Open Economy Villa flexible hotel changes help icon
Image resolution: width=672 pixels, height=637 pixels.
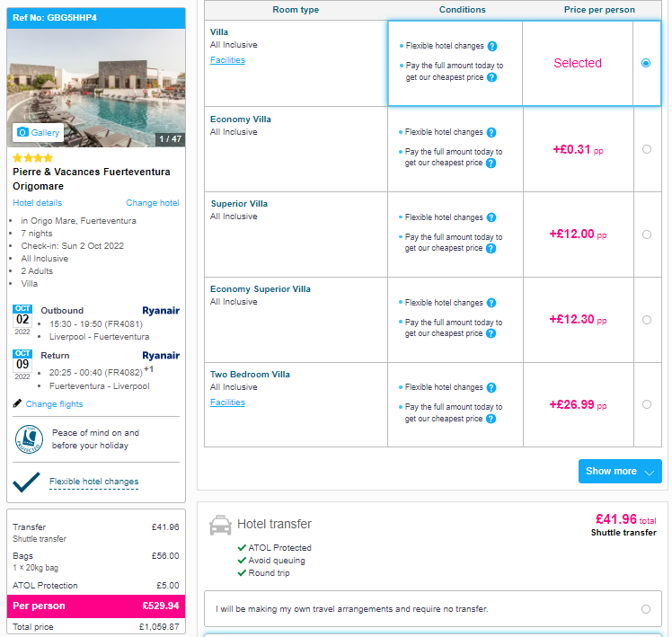491,132
